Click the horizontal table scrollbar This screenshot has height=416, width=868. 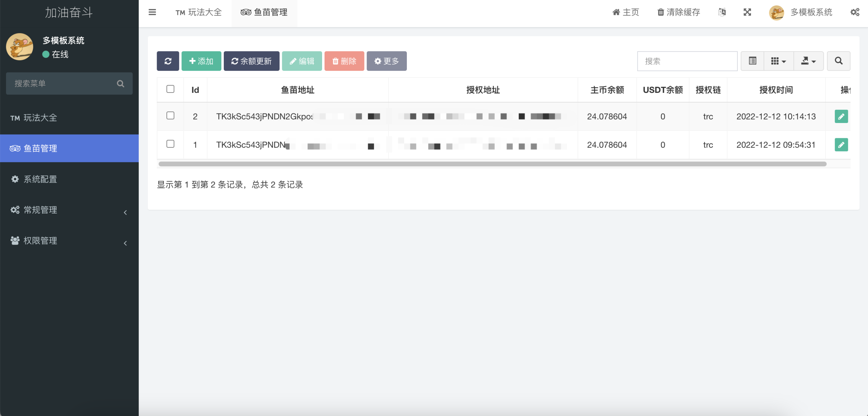point(492,164)
